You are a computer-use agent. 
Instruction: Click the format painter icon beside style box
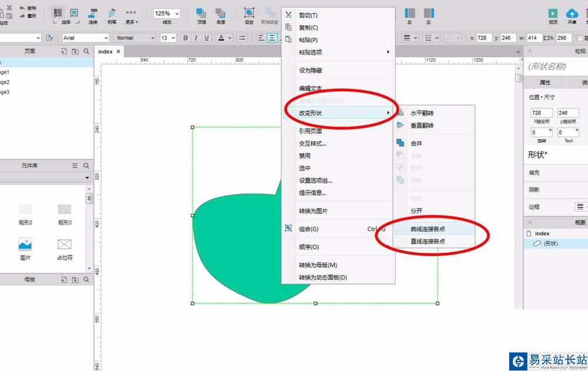pos(49,38)
